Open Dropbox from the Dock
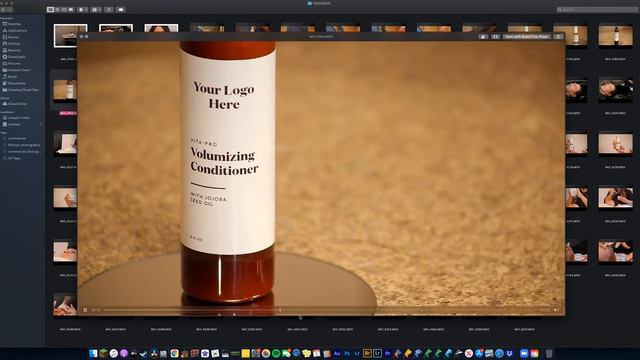This screenshot has height=360, width=640. click(x=509, y=353)
